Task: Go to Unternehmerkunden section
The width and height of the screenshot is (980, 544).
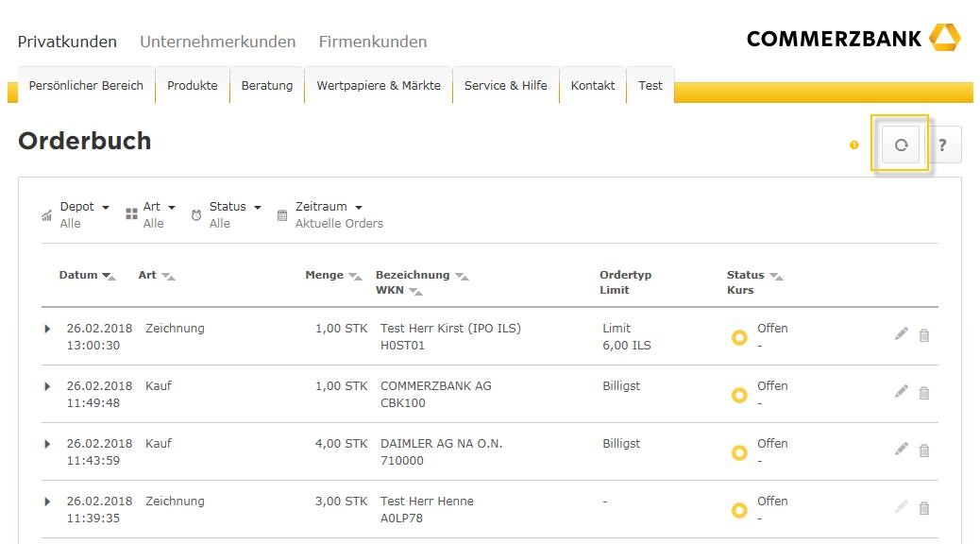Action: coord(217,42)
